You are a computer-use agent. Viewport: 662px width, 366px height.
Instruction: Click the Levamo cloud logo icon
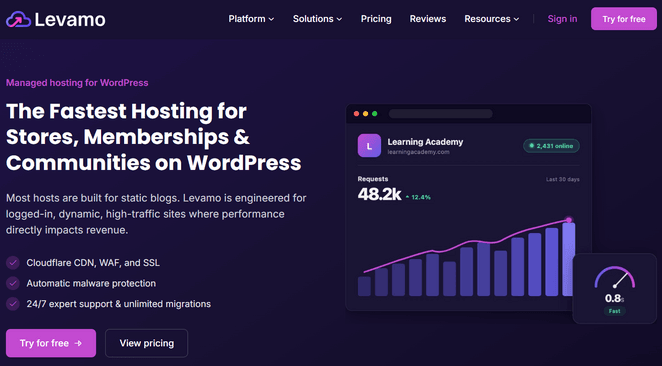[x=18, y=19]
